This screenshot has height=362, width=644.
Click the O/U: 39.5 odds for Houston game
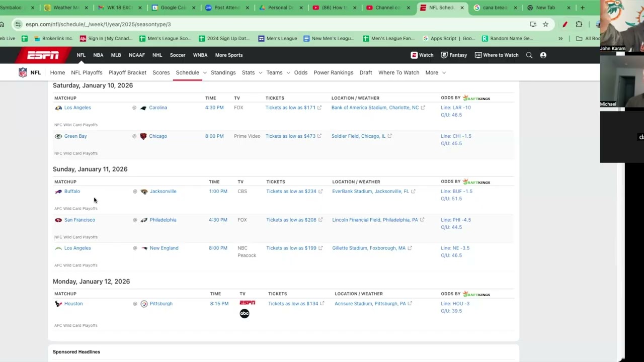[x=451, y=311]
